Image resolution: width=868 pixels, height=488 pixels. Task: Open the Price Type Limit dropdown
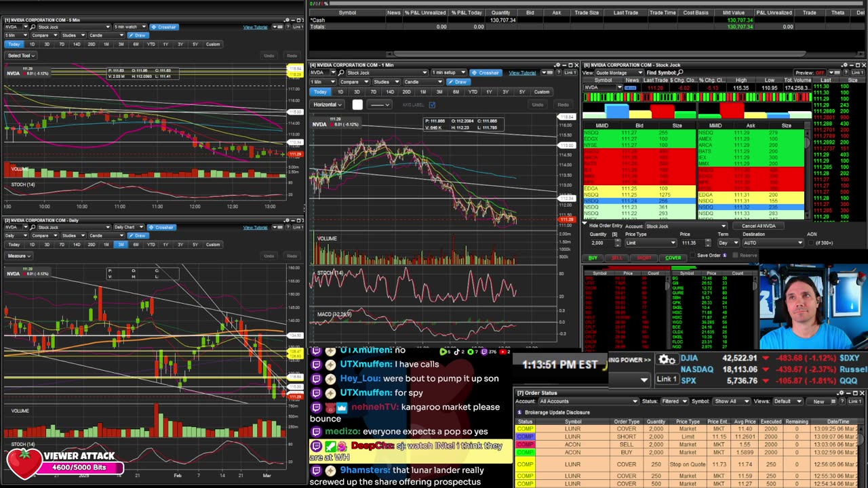(650, 243)
